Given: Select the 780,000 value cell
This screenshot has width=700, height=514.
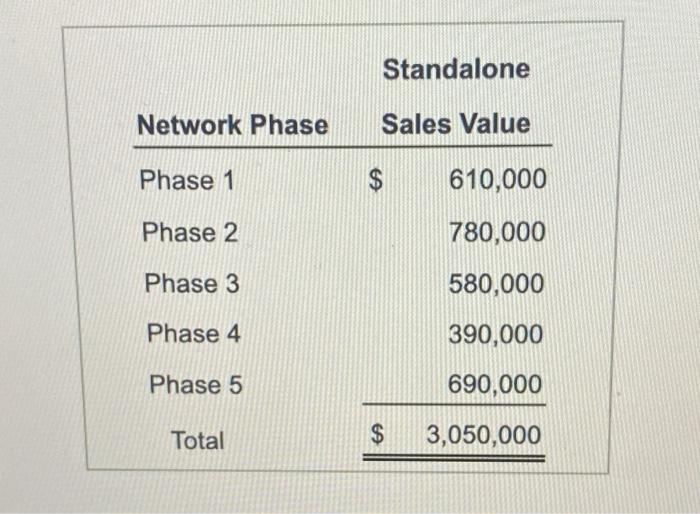Looking at the screenshot, I should tap(497, 232).
